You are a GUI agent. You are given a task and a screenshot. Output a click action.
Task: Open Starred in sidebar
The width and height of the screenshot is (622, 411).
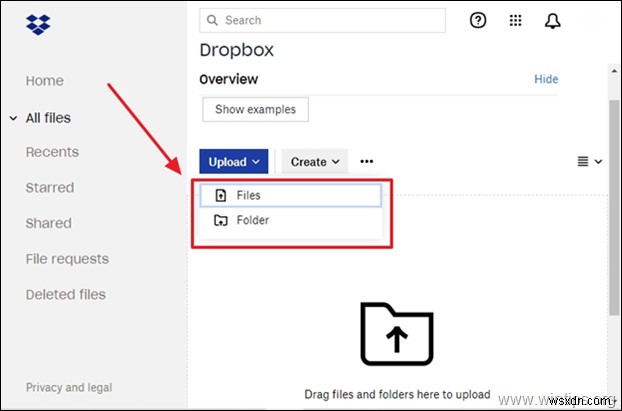(50, 188)
